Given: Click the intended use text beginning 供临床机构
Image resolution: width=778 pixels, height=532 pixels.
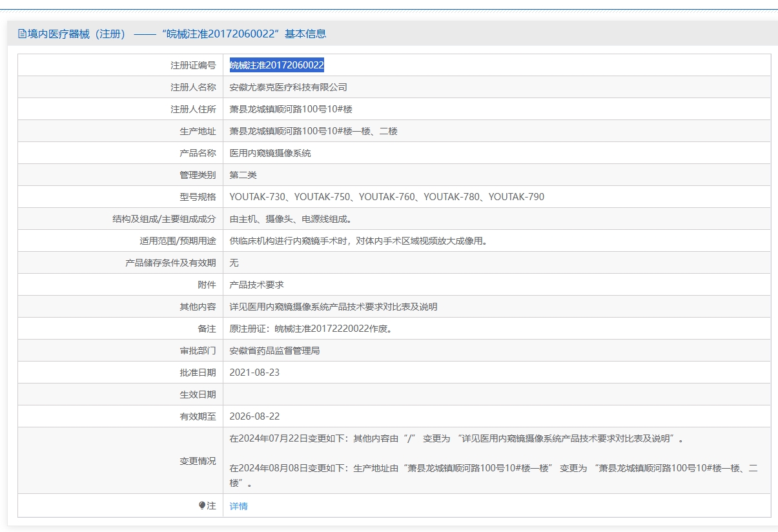Looking at the screenshot, I should coord(358,241).
